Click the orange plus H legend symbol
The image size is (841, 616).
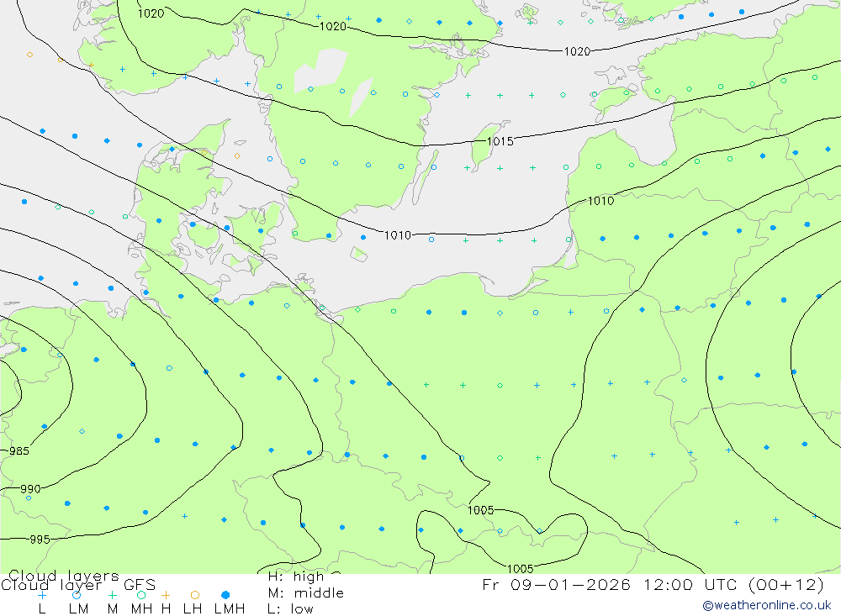point(166,595)
